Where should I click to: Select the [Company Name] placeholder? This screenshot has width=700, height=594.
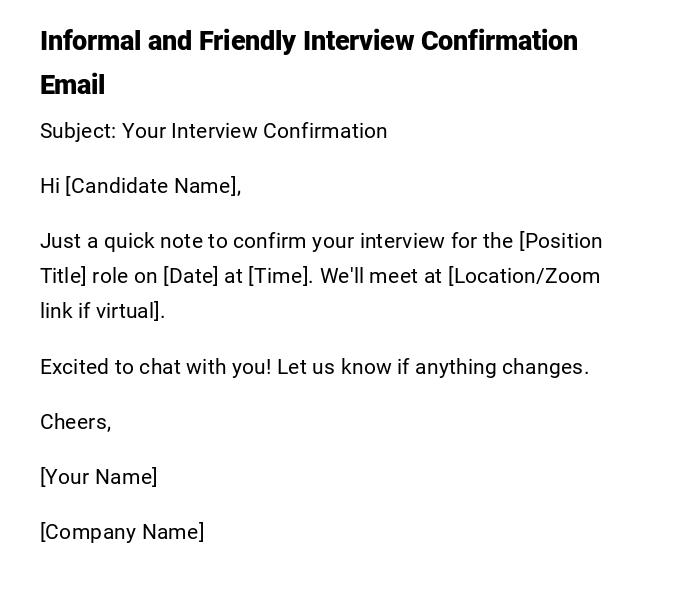point(122,532)
